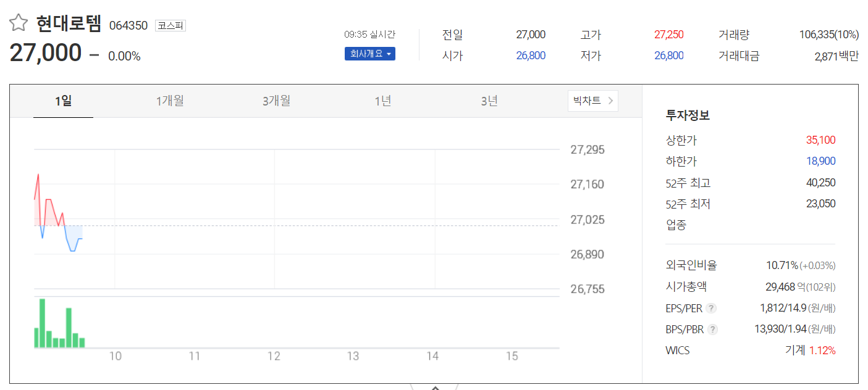868x390 pixels.
Task: Click the 52주 최고 value 40,250
Action: 820,183
